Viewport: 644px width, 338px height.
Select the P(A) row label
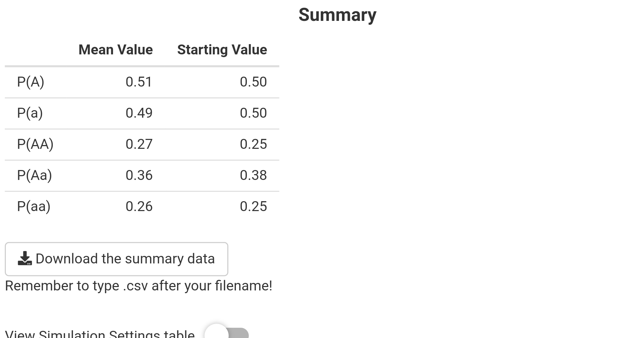click(30, 82)
